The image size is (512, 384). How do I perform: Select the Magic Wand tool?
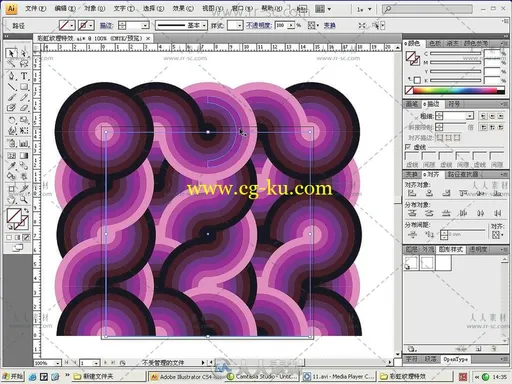click(x=11, y=63)
